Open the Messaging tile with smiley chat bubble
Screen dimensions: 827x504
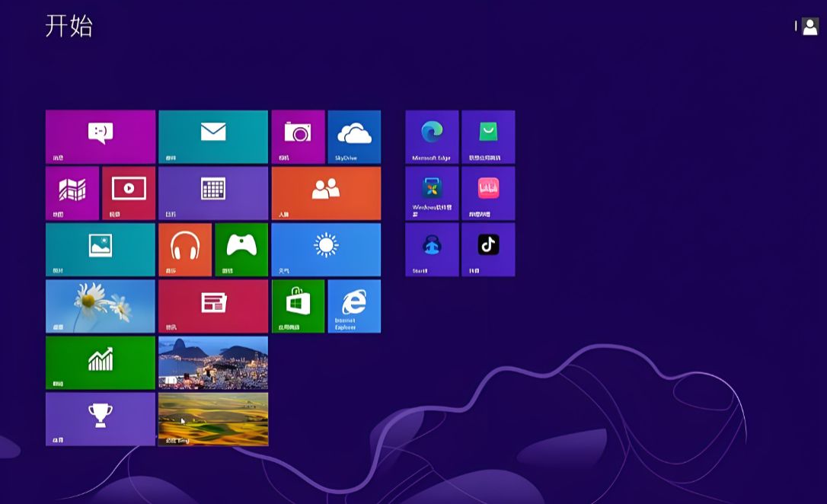(101, 136)
